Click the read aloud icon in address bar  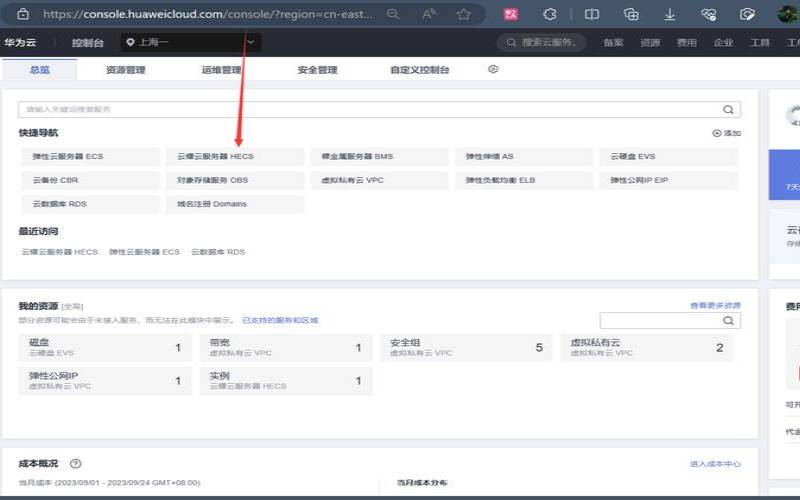(429, 14)
